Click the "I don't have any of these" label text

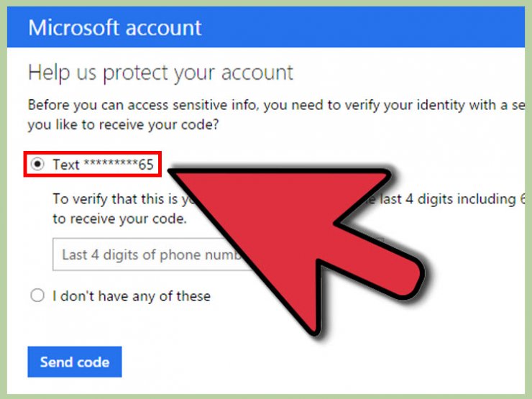(132, 296)
